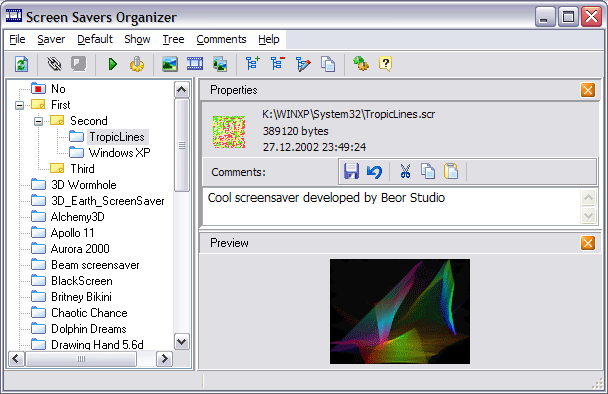
Task: Open help with question mark icon
Action: coord(385,64)
